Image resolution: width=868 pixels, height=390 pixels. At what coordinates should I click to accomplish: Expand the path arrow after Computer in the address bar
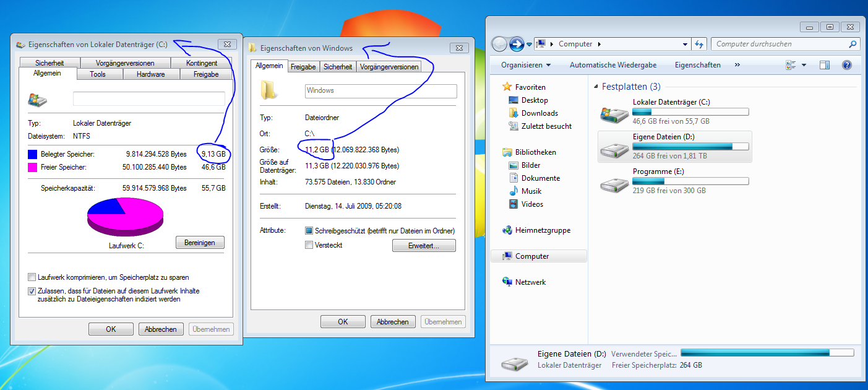tap(599, 44)
